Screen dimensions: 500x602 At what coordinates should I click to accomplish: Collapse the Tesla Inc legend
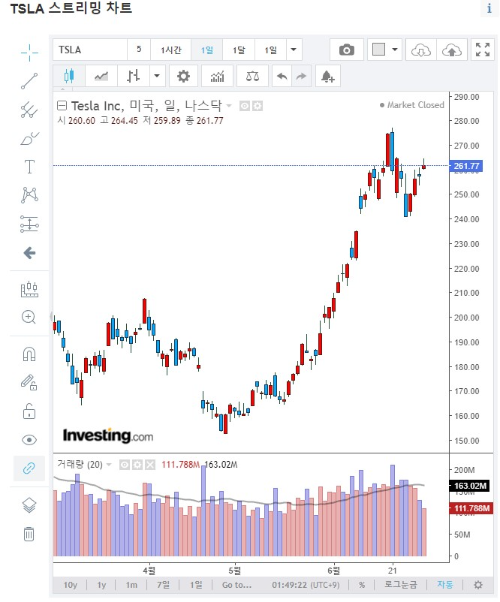pyautogui.click(x=62, y=106)
